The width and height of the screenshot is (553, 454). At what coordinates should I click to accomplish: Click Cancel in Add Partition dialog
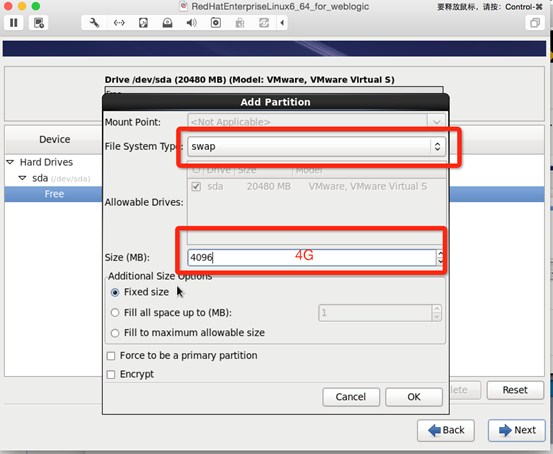click(x=351, y=397)
